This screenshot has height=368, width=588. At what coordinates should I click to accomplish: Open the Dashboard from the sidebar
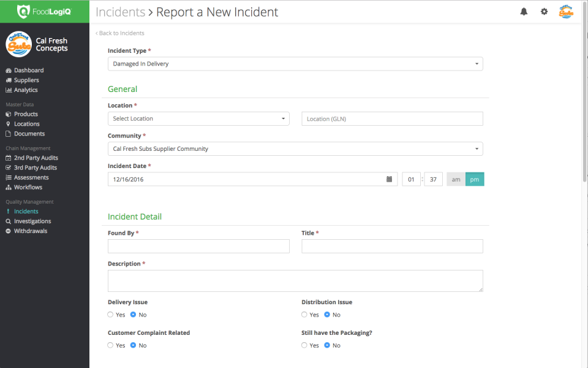point(28,70)
